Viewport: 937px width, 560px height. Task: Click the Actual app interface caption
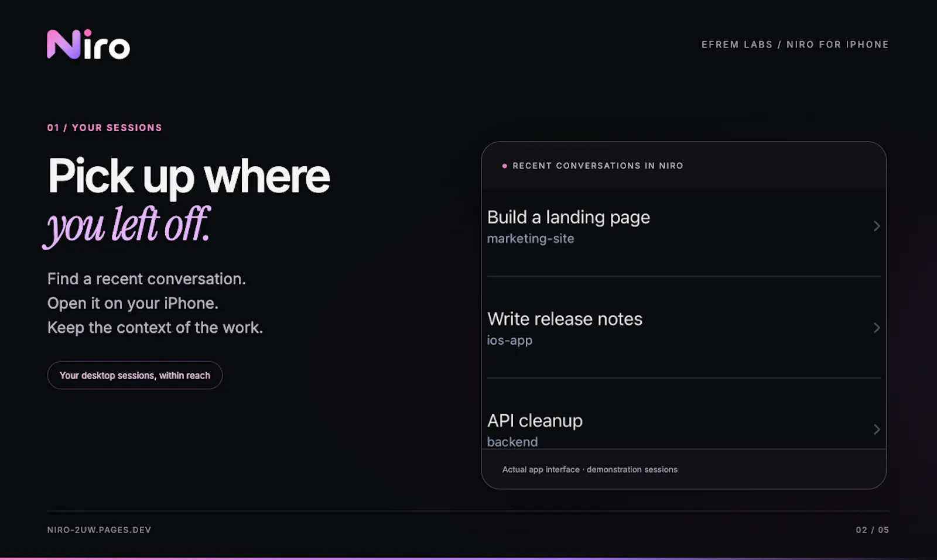(x=590, y=469)
